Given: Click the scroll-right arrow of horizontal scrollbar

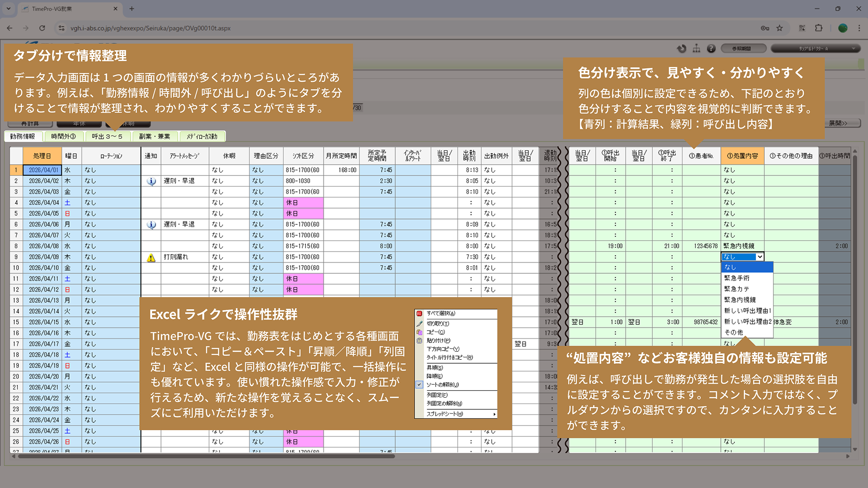Looking at the screenshot, I should point(848,456).
